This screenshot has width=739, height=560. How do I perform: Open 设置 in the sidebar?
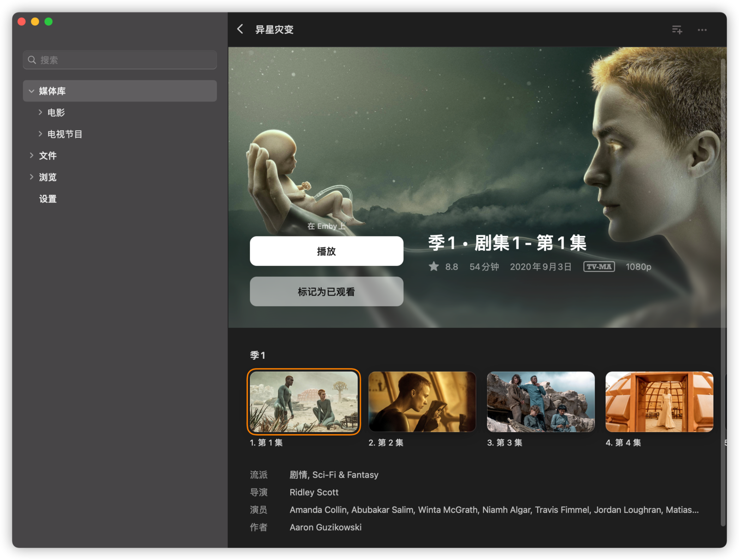click(x=48, y=199)
